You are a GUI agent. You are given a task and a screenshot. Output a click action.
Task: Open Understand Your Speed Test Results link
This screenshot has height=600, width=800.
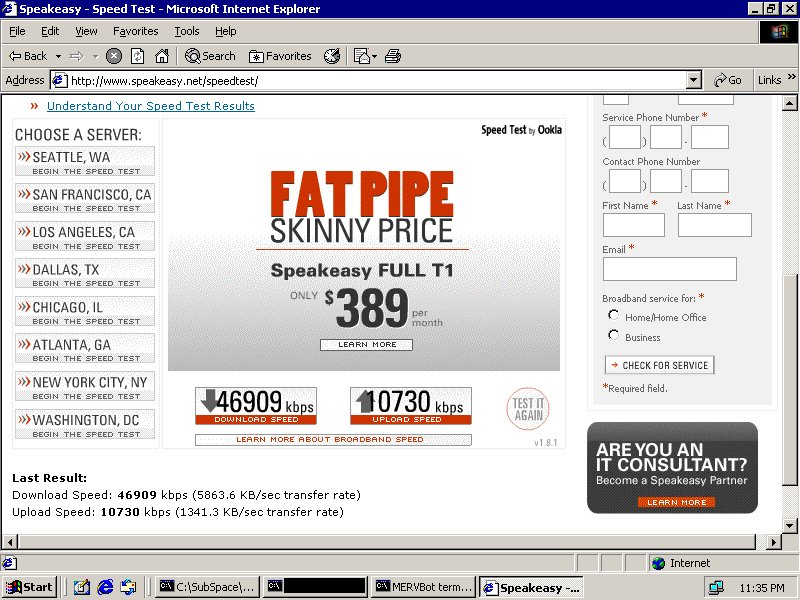151,106
